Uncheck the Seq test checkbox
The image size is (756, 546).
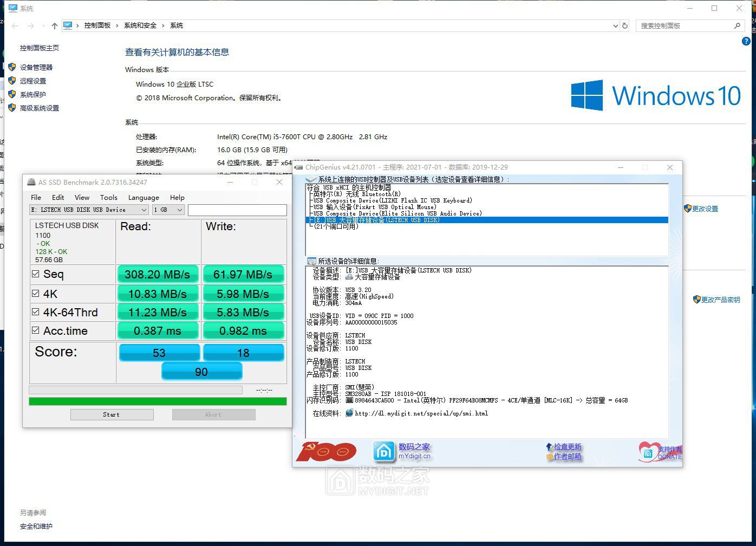pos(36,274)
